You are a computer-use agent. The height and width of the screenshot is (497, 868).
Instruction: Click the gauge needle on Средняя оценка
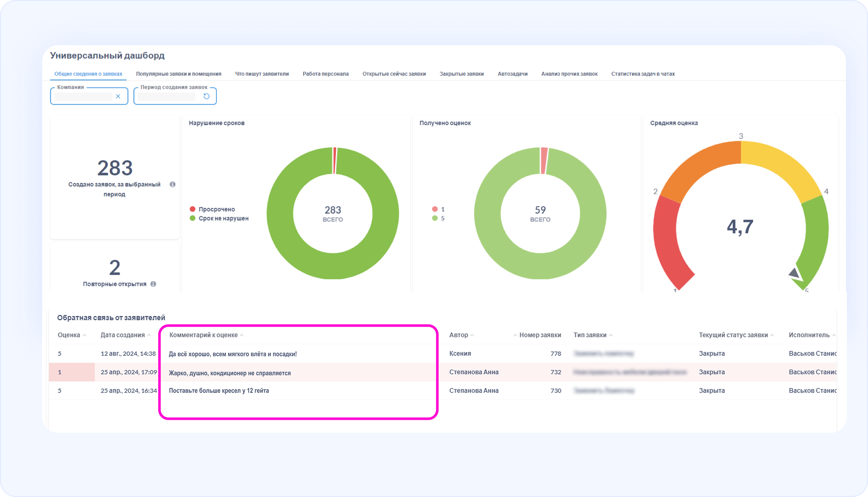coord(794,273)
